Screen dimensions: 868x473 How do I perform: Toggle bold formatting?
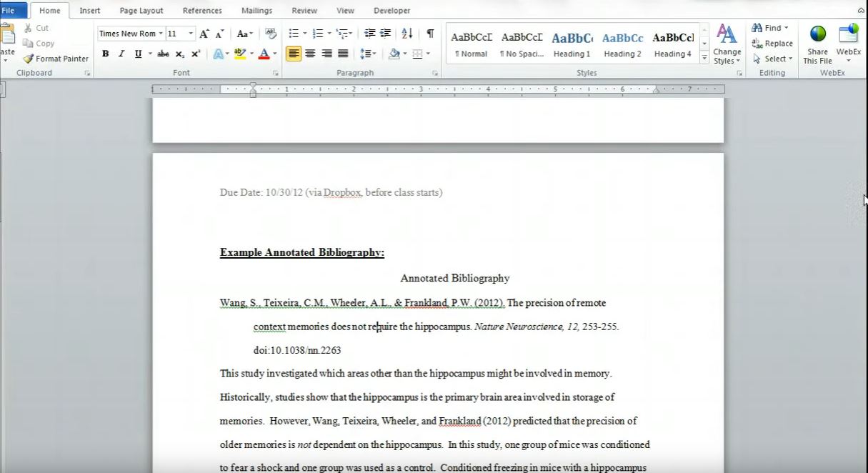coord(106,54)
